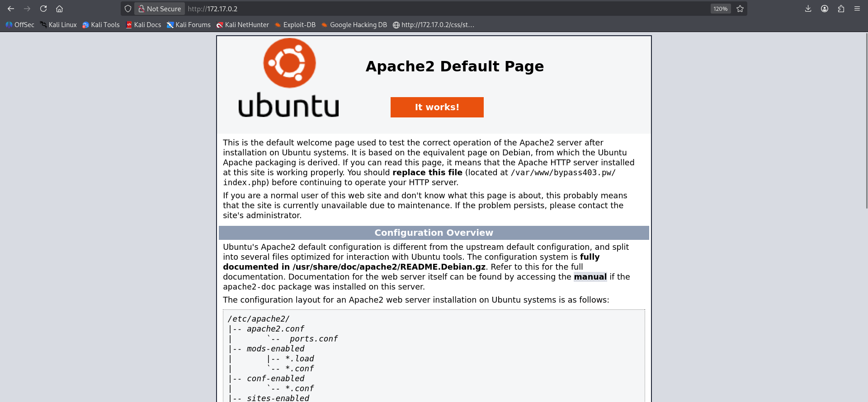Click the Apache2 Default Page heading
Image resolution: width=868 pixels, height=402 pixels.
455,66
